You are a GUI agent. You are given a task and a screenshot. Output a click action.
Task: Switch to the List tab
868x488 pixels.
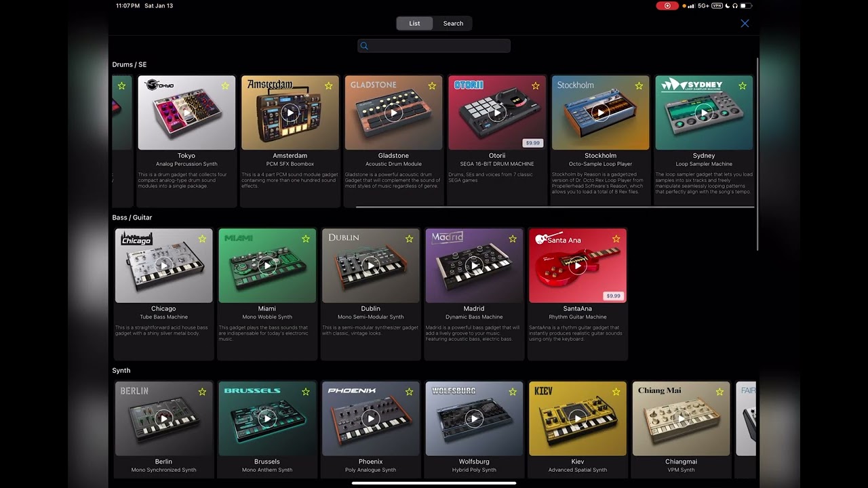414,23
